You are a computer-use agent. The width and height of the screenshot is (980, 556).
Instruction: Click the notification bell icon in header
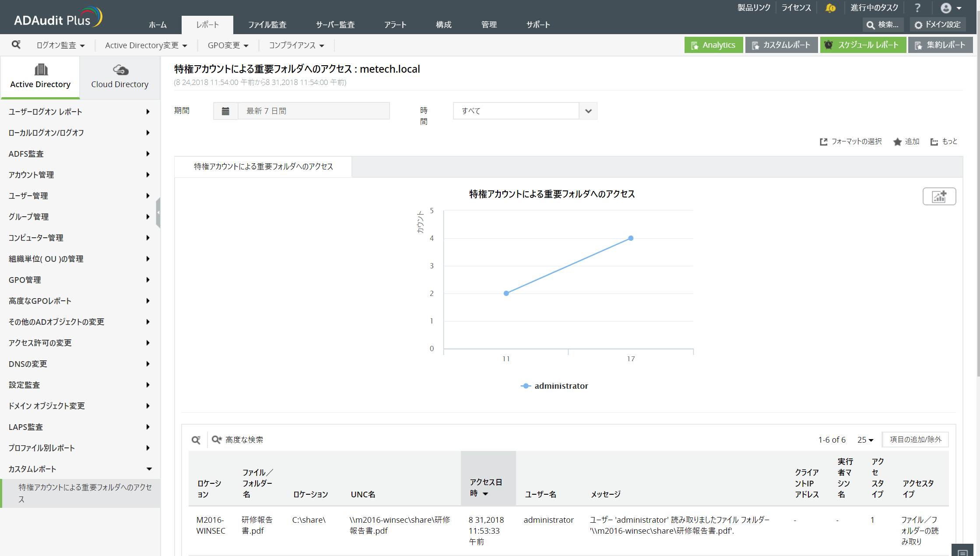[830, 8]
